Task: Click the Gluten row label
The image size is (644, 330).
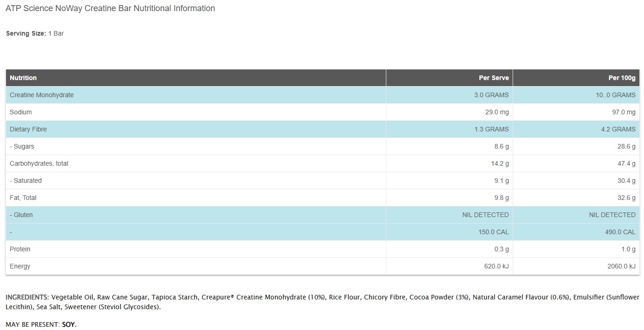Action: [21, 215]
